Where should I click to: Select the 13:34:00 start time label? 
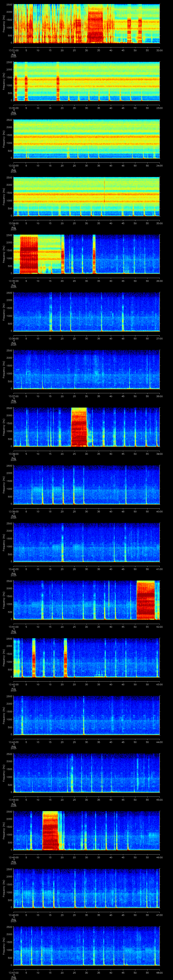[14, 223]
